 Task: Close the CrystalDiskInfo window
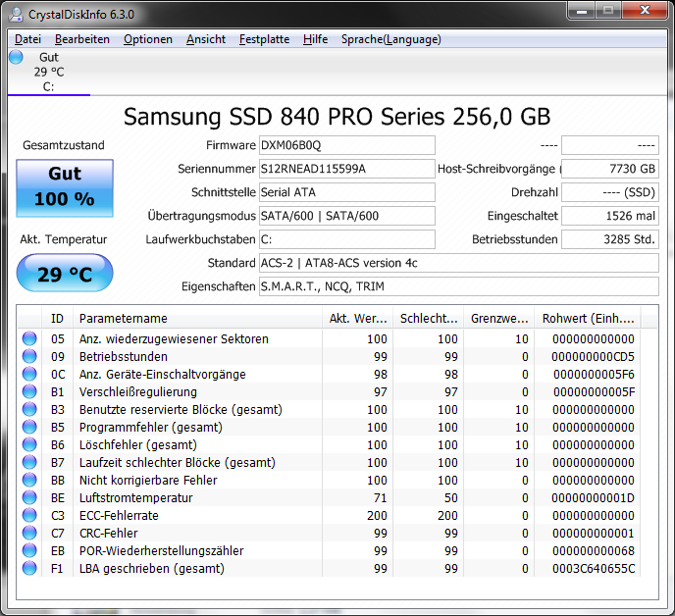(x=645, y=11)
